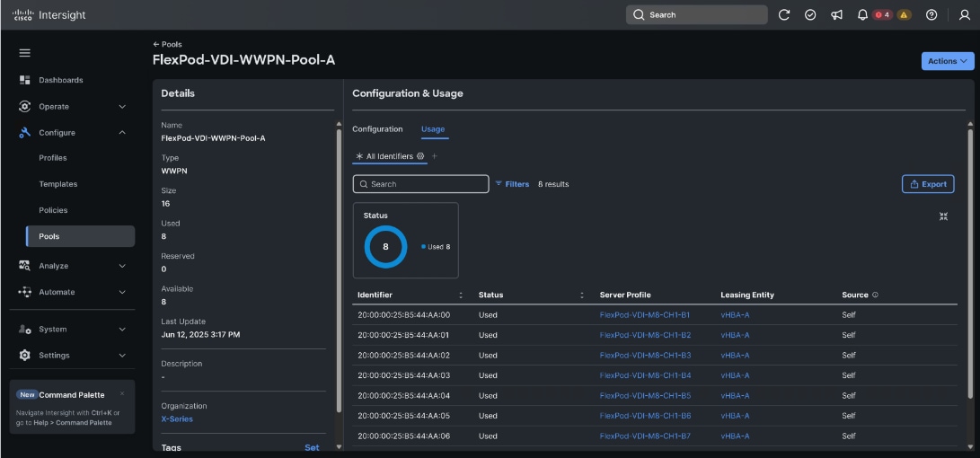Click the Configure wrench icon
The width and height of the screenshot is (980, 458).
click(x=25, y=133)
